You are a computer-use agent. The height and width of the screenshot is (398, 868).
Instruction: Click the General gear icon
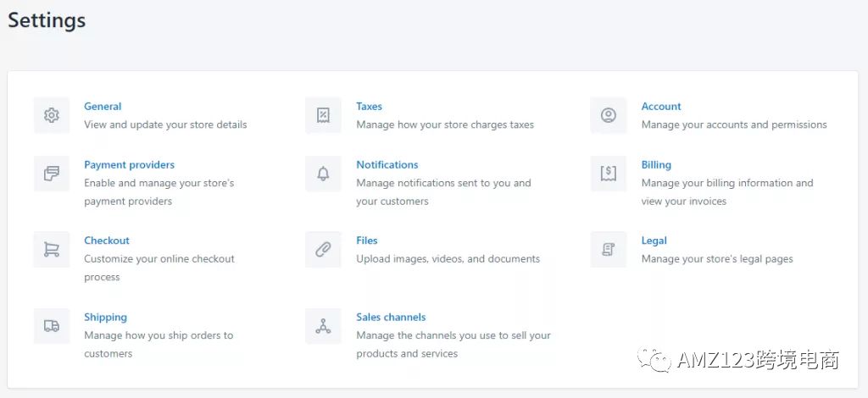coord(52,115)
